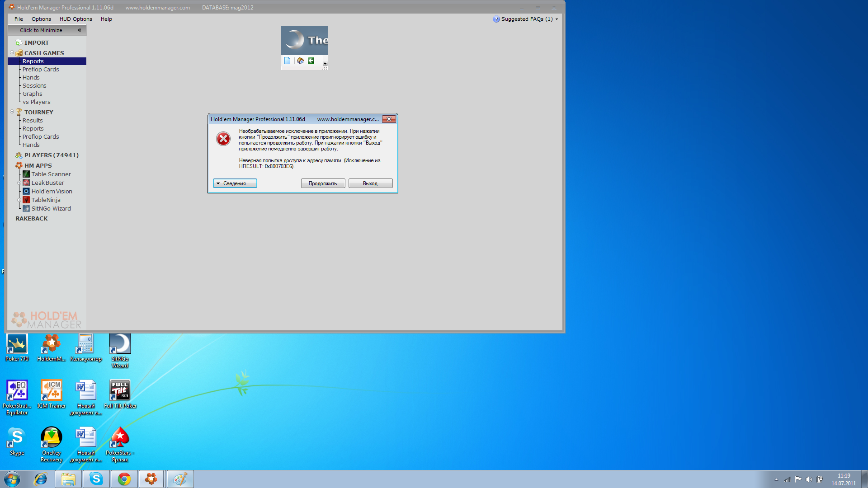Select the ICM Trainer desktop icon
The width and height of the screenshot is (868, 488).
point(52,394)
